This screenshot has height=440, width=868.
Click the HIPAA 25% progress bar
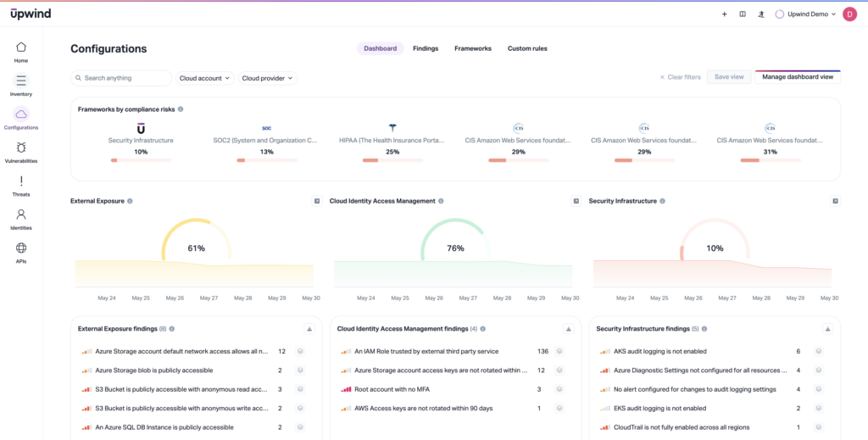(392, 160)
